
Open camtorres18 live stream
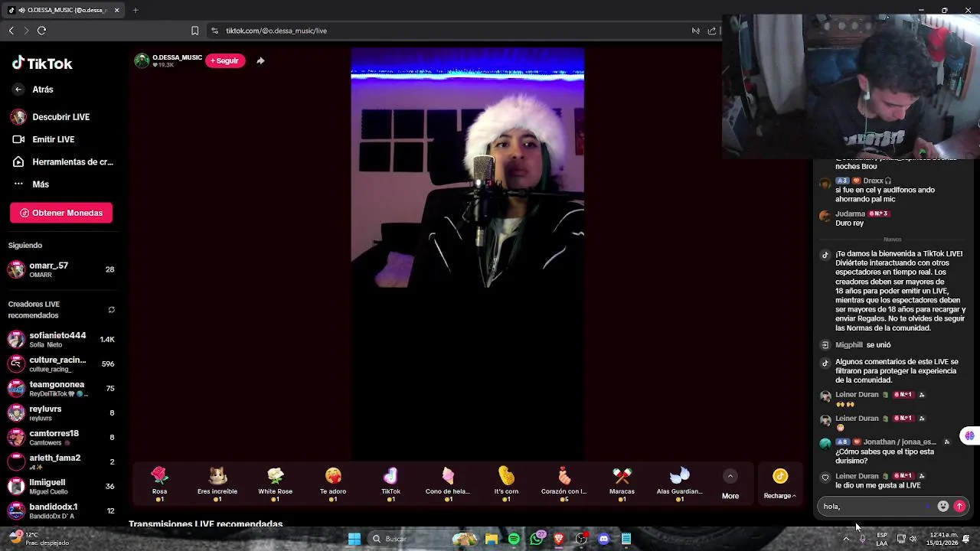click(61, 437)
